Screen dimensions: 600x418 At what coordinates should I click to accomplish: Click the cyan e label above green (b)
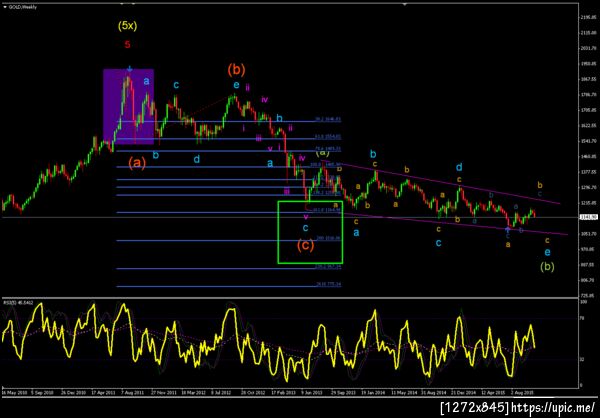coord(547,252)
